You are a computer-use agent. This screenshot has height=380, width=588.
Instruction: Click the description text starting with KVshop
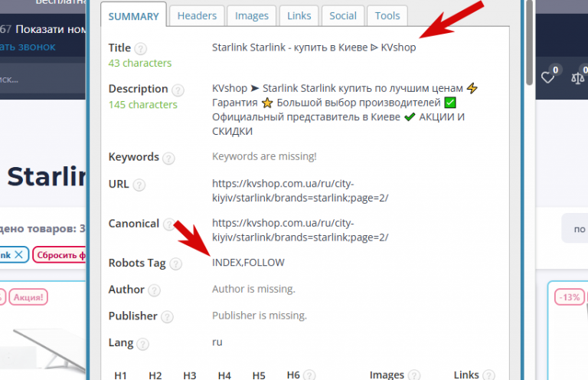[345, 110]
